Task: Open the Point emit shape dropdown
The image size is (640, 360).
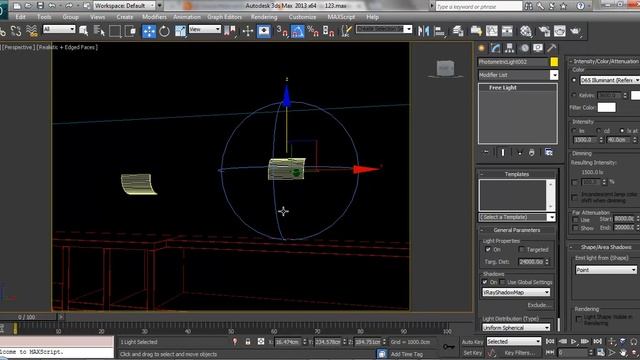Action: 606,270
